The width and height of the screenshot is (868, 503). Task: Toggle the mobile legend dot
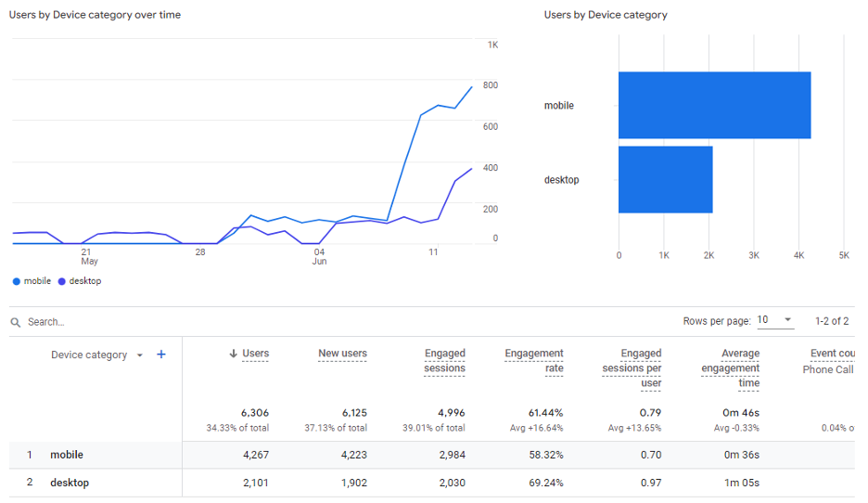[17, 281]
